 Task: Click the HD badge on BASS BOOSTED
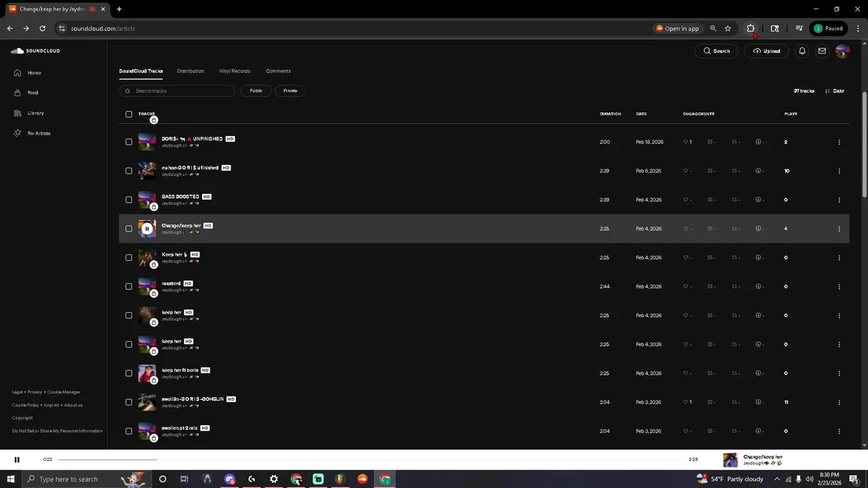(x=207, y=197)
